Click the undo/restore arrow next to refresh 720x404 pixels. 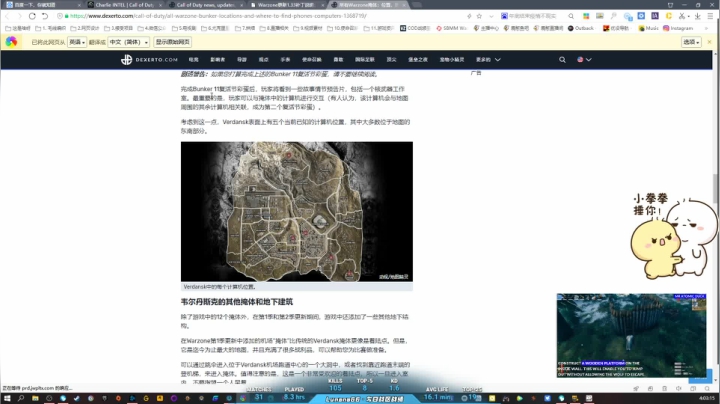(x=45, y=16)
